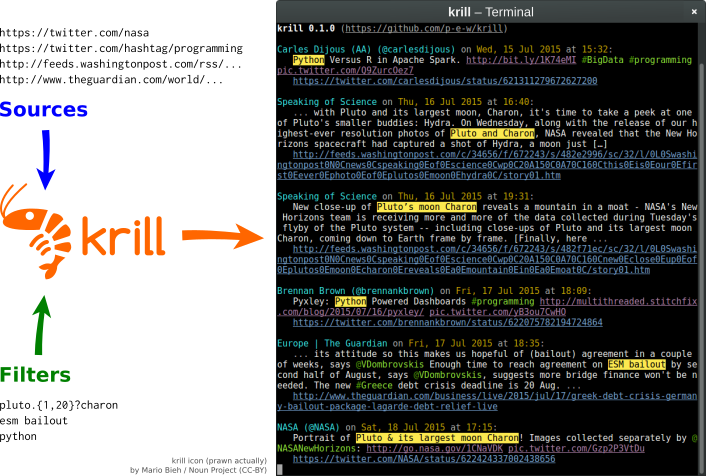706x476 pixels.
Task: Click the 'krill – Terminal' title bar text
Action: [x=491, y=12]
